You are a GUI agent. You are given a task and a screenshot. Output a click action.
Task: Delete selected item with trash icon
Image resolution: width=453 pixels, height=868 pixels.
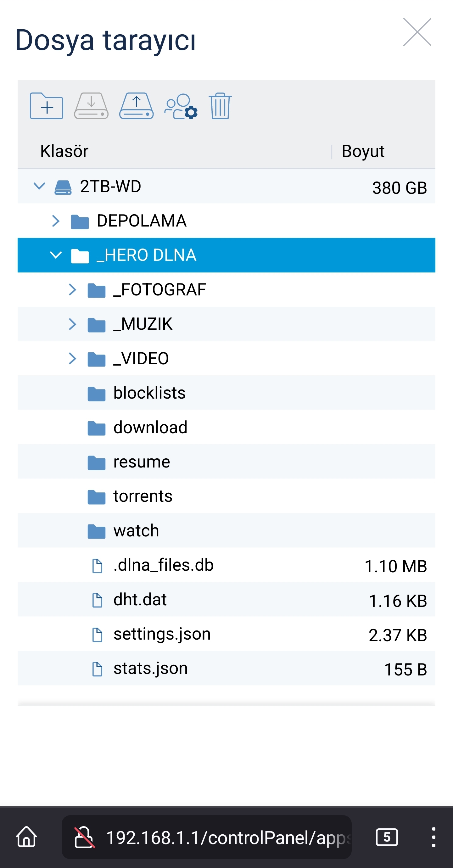pos(220,106)
